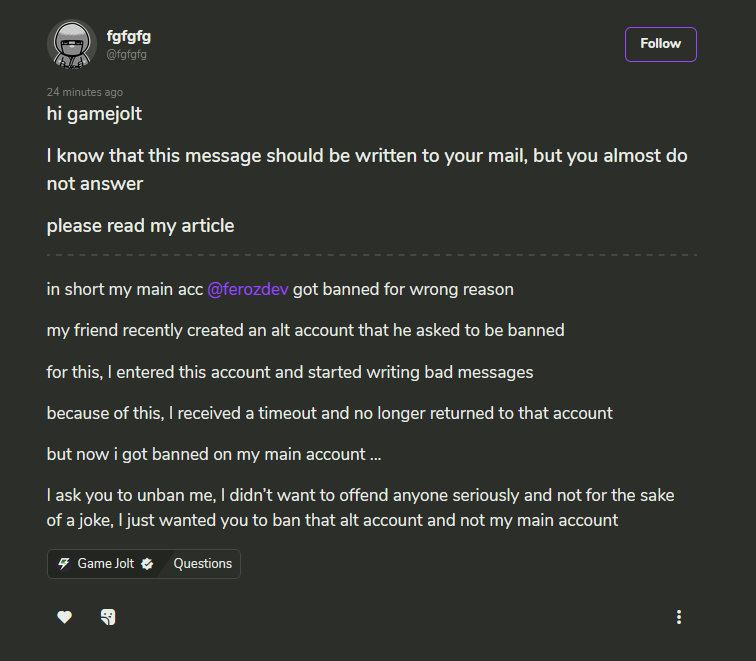Click the 'please read my article' line

pos(140,226)
